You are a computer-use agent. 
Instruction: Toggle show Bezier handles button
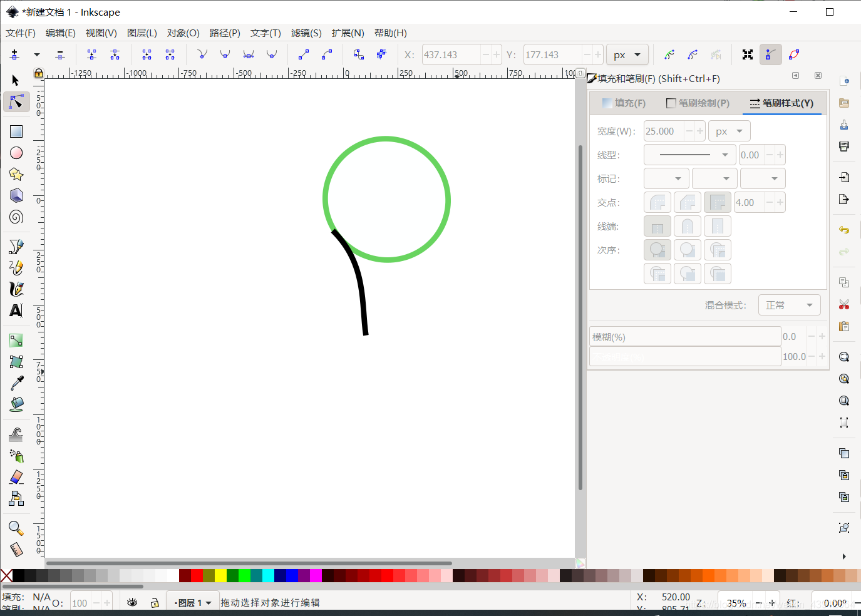(770, 55)
